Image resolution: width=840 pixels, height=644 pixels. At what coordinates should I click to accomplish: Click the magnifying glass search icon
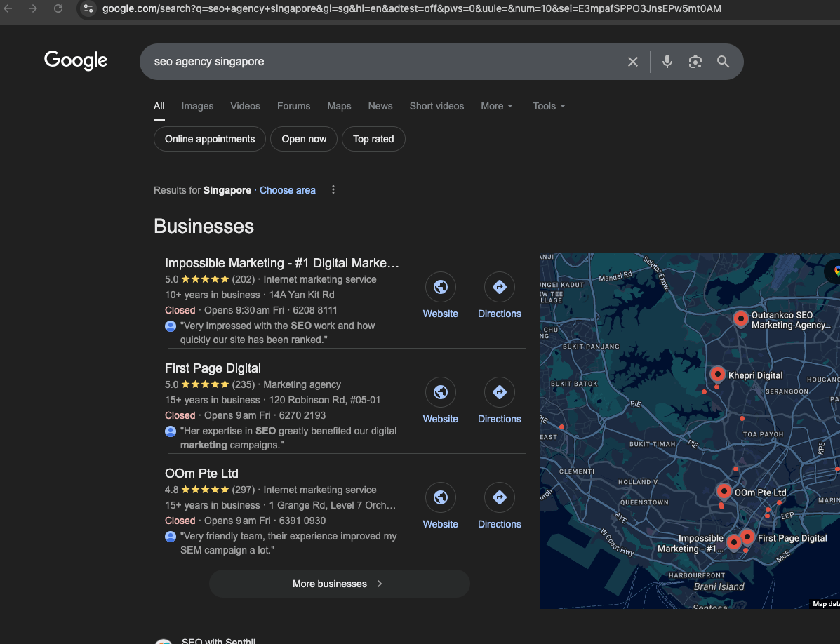724,62
